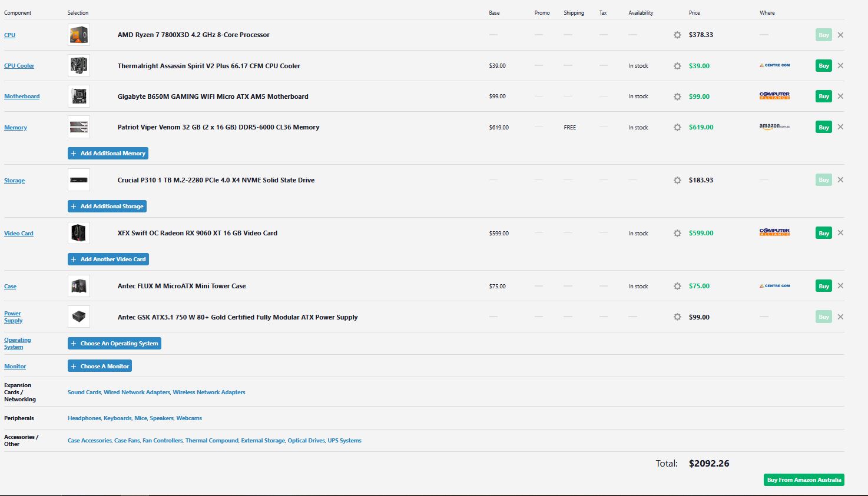Browse Wired Network Adapters
This screenshot has height=496, width=868.
[137, 392]
